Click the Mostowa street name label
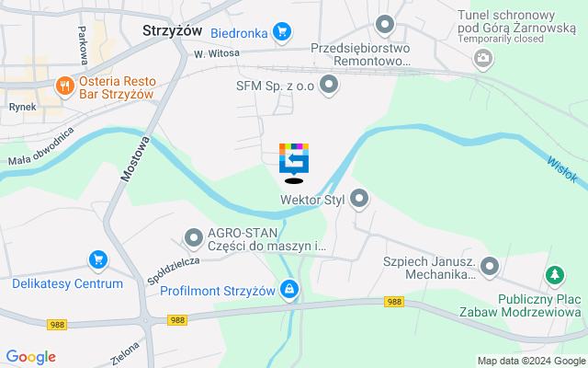This screenshot has height=368, width=588. [135, 159]
